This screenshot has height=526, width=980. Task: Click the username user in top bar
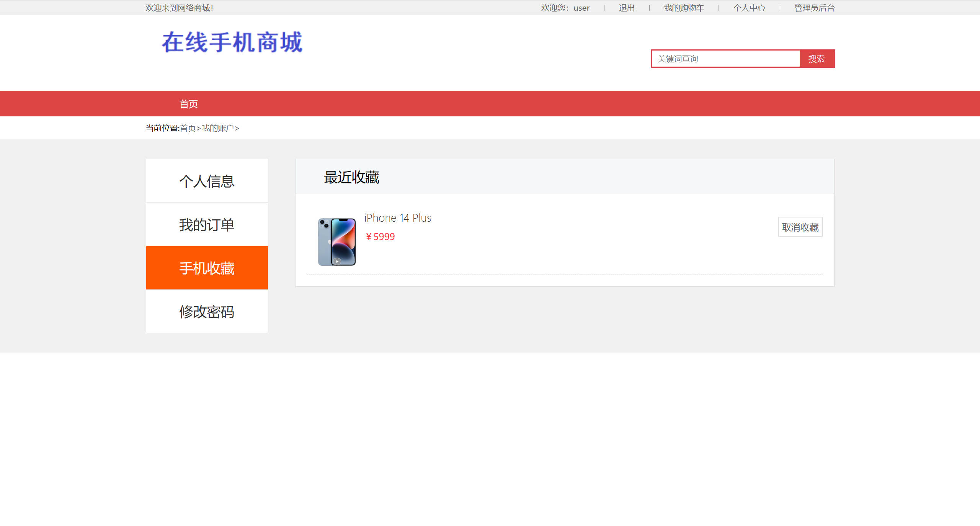click(x=581, y=8)
